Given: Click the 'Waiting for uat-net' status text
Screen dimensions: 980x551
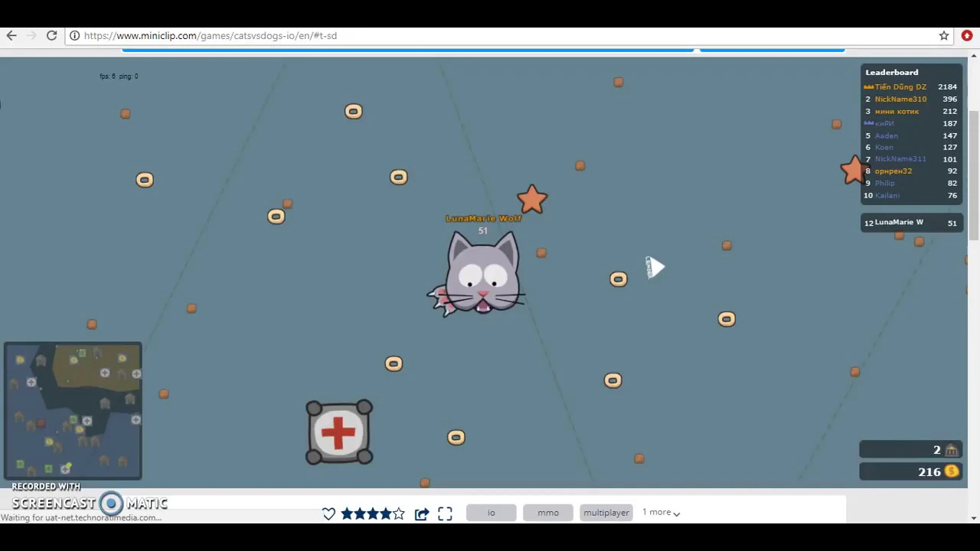Looking at the screenshot, I should (81, 518).
